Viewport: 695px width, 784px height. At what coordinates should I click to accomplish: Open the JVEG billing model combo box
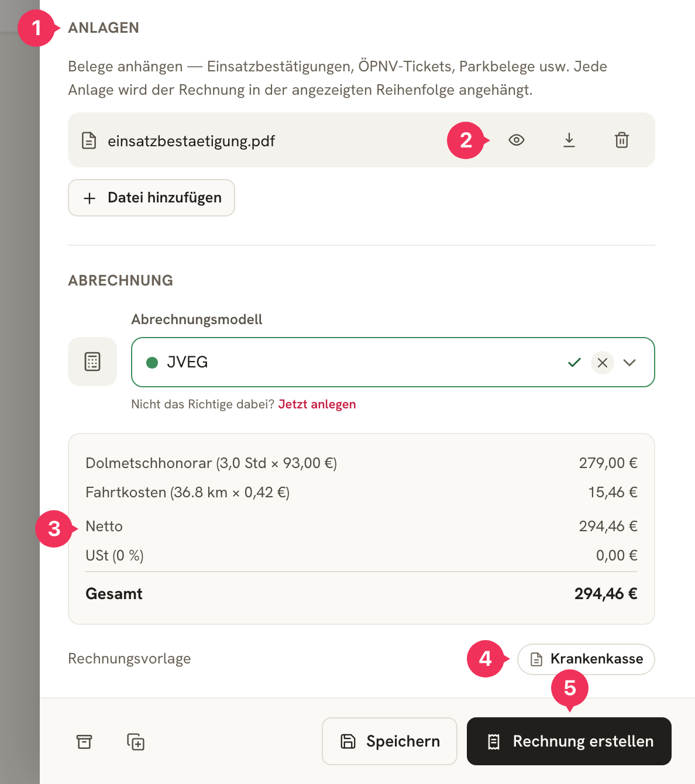click(393, 362)
